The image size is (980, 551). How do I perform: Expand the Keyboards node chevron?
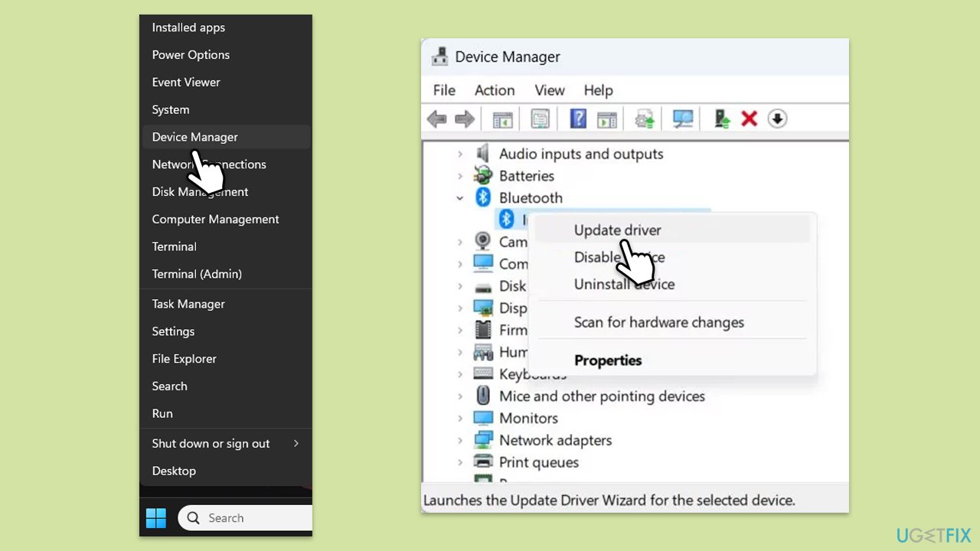pyautogui.click(x=460, y=374)
